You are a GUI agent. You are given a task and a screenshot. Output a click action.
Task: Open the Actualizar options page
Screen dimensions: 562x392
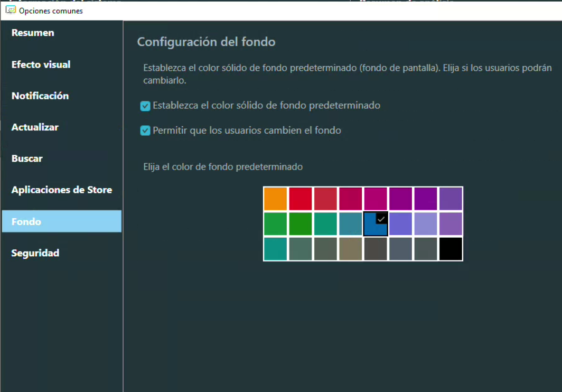(35, 127)
